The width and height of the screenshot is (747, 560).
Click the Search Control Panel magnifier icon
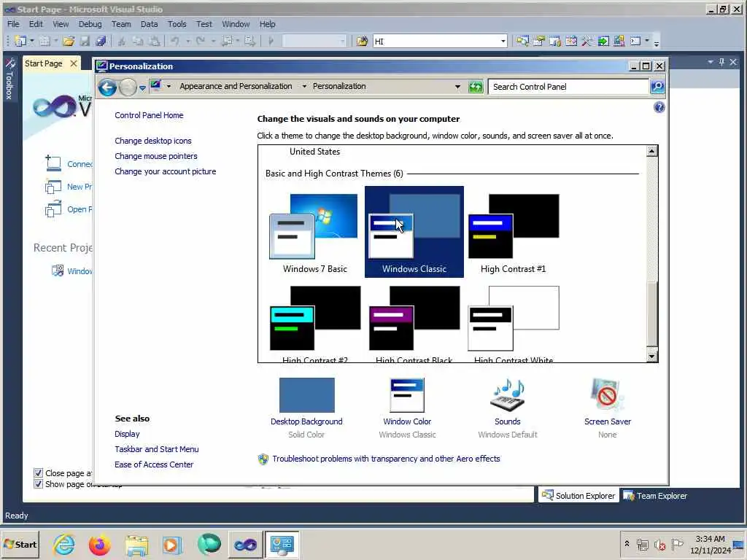tap(657, 87)
